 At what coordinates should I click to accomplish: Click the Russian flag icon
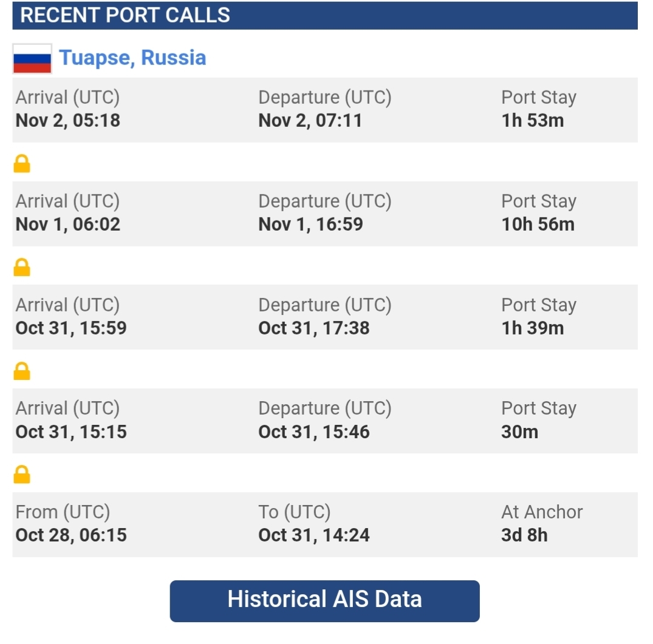[32, 59]
